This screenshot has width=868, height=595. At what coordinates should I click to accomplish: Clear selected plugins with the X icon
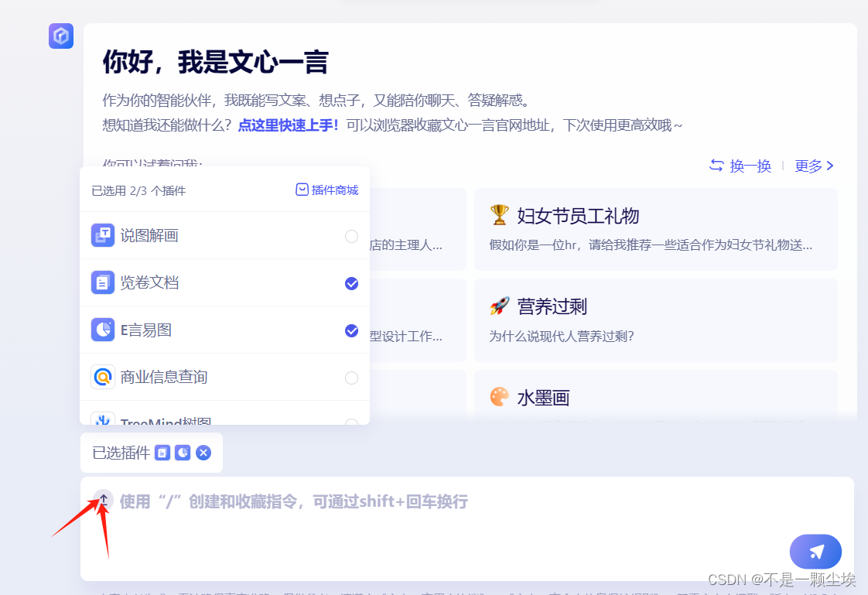click(203, 453)
